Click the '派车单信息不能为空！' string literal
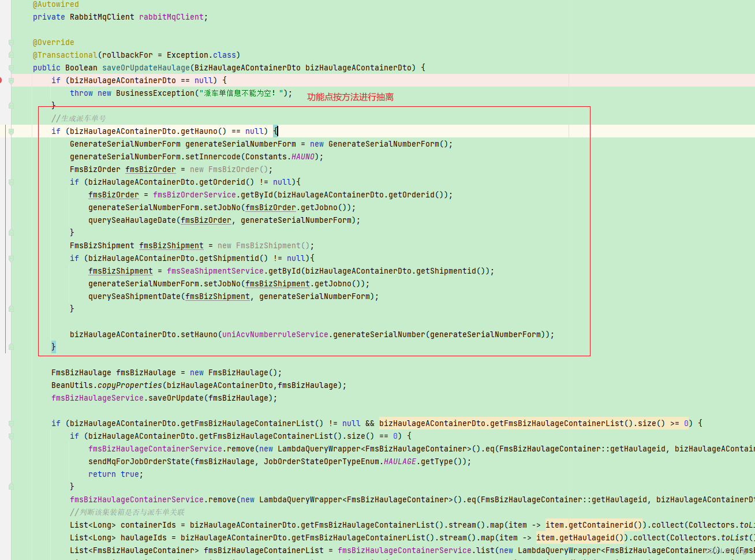Screen dimensions: 755x560 coord(242,93)
